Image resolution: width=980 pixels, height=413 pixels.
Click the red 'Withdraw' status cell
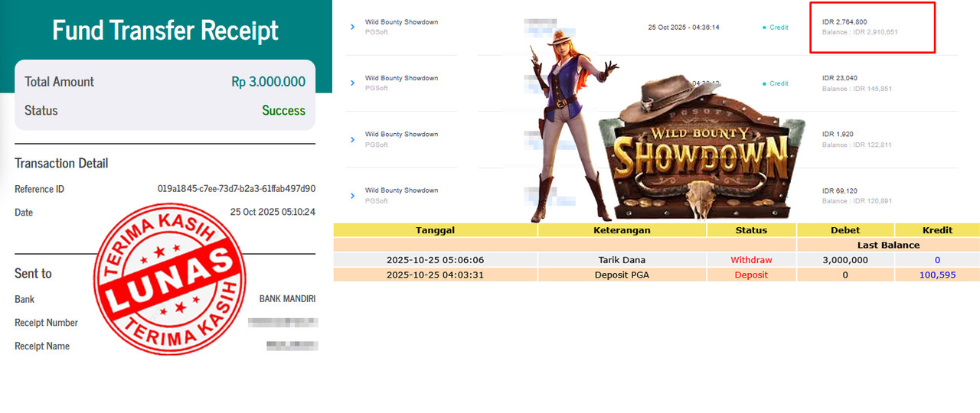751,260
